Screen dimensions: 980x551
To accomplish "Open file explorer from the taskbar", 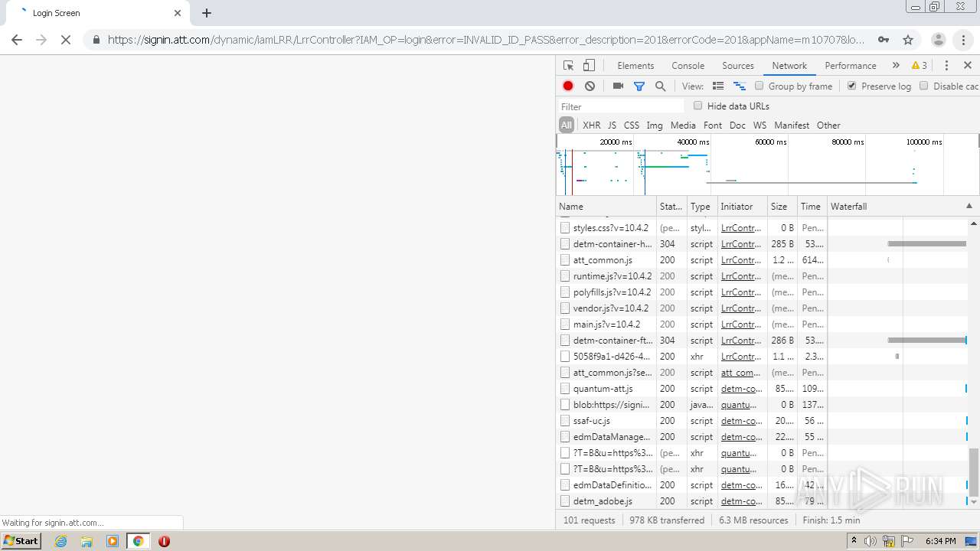I will coord(87,541).
